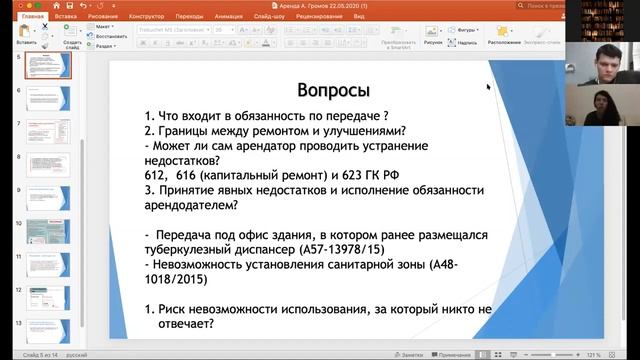Select slide 8 thumbnail
This screenshot has width=640, height=360.
click(48, 165)
